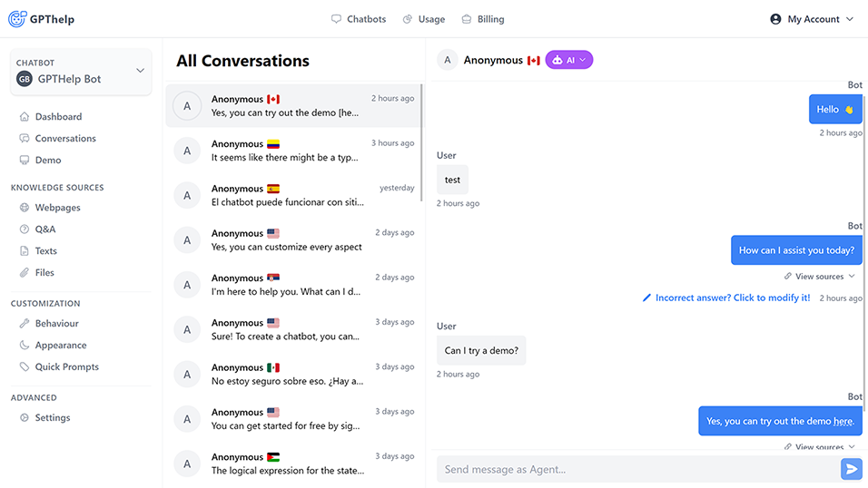Click the GPThelp logo icon

click(x=17, y=18)
